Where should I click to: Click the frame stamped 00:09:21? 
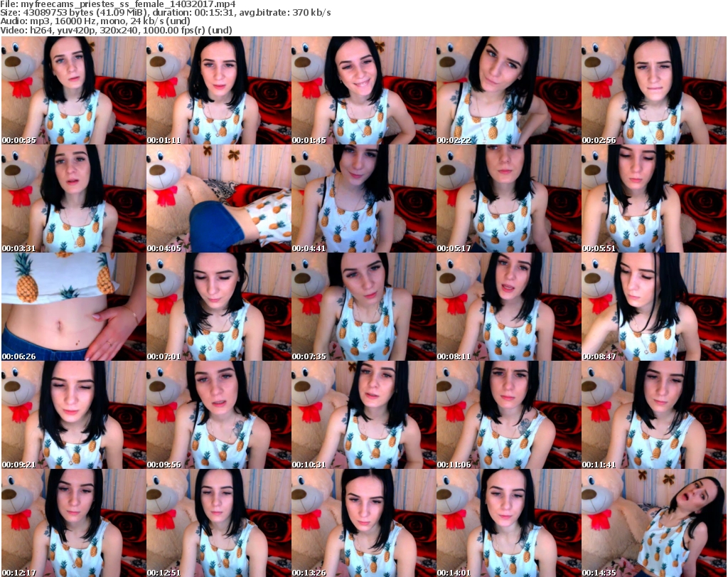click(73, 415)
